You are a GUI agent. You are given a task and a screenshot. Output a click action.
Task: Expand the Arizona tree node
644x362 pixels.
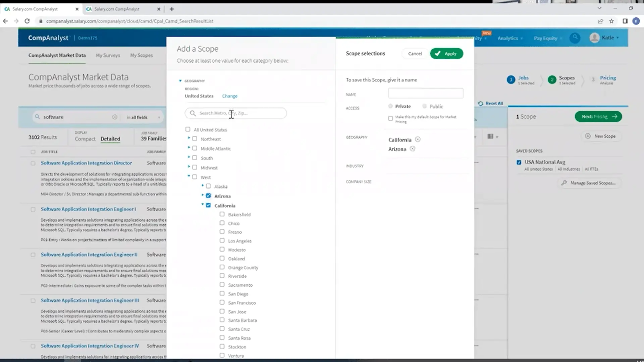[203, 195]
